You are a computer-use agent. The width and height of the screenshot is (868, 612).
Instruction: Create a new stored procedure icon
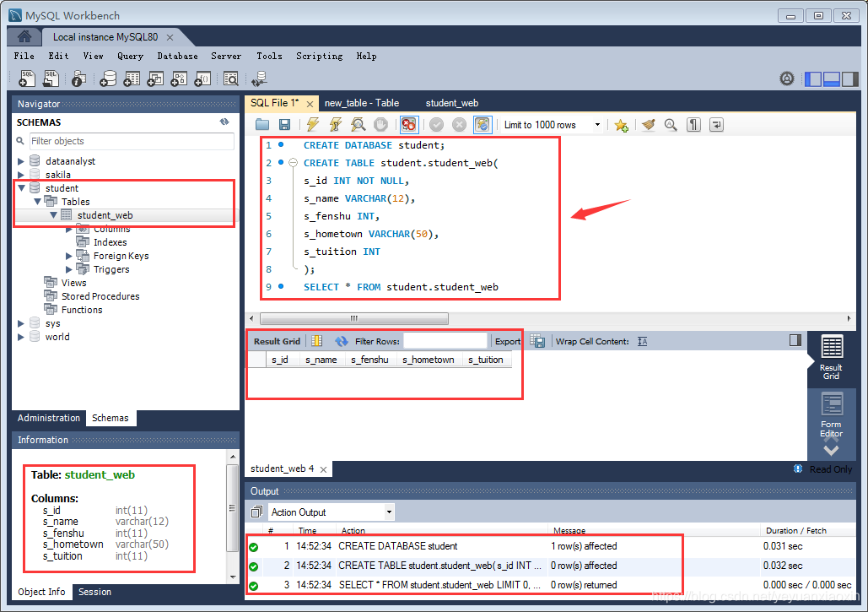(179, 79)
